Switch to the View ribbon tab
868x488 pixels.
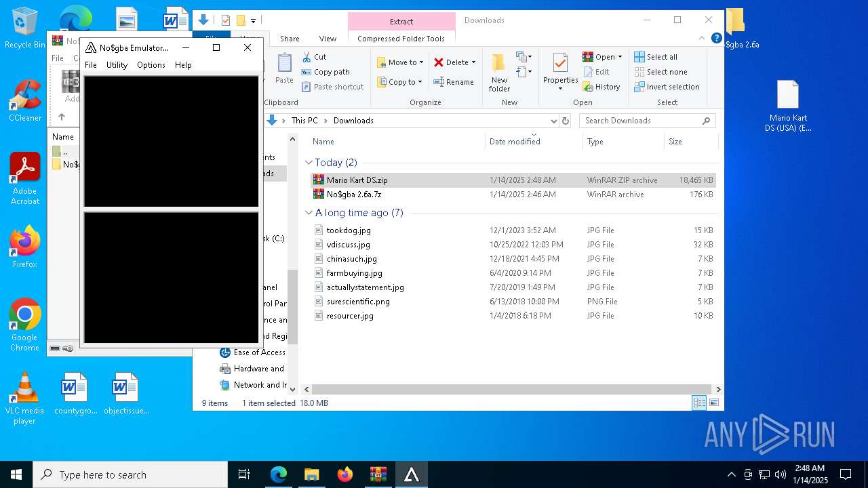(x=328, y=39)
